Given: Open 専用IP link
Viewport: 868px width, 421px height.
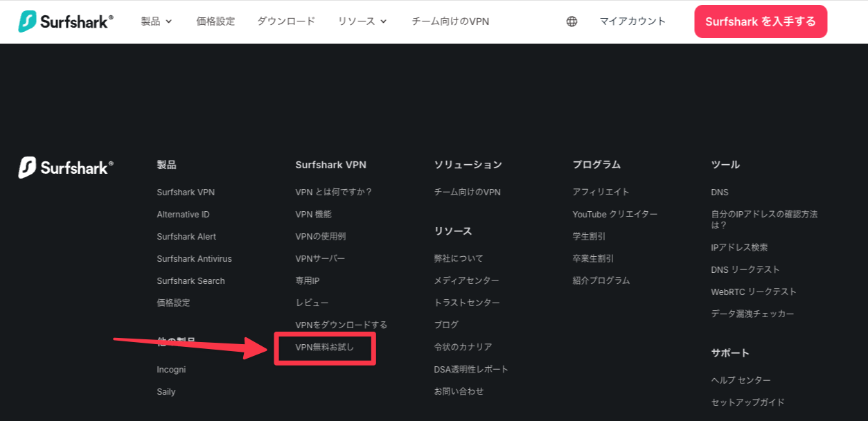Looking at the screenshot, I should [x=308, y=280].
